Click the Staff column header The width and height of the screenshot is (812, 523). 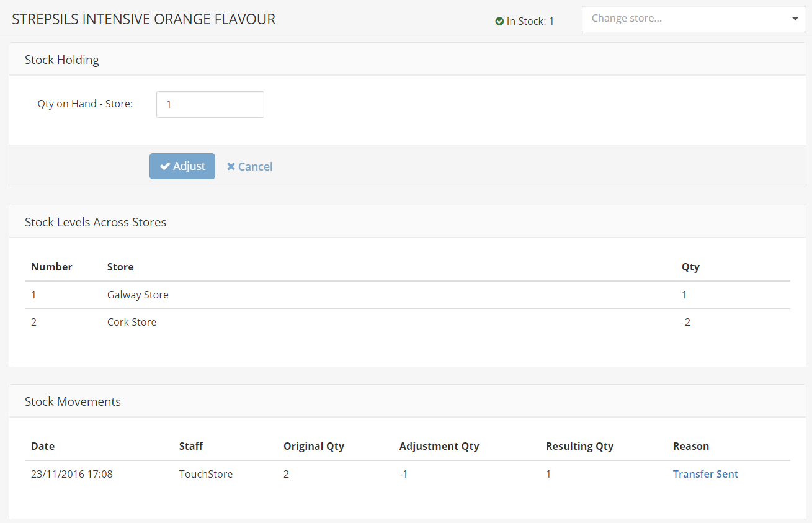coord(191,446)
